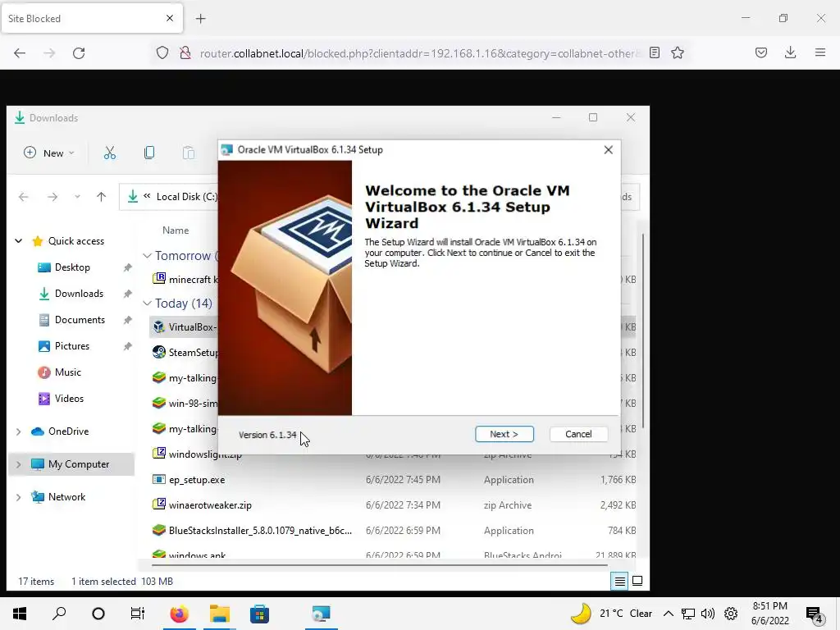Sort files by the Name column
The height and width of the screenshot is (630, 840).
(x=176, y=231)
